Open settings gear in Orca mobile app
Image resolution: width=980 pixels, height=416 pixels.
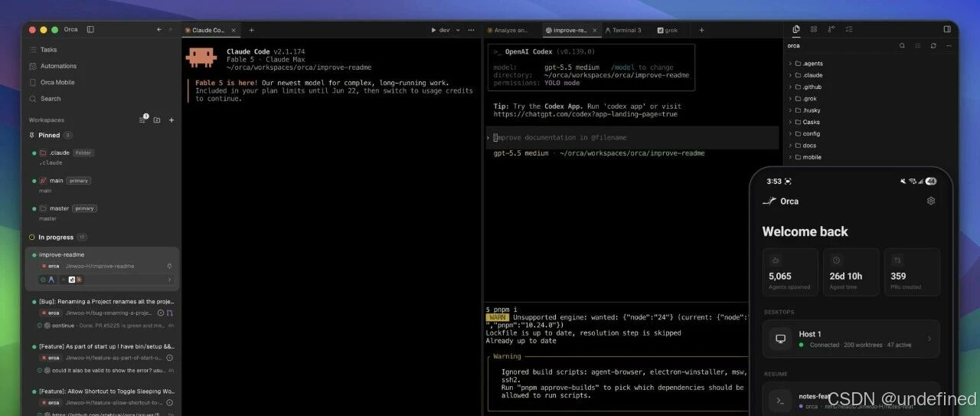pyautogui.click(x=931, y=201)
